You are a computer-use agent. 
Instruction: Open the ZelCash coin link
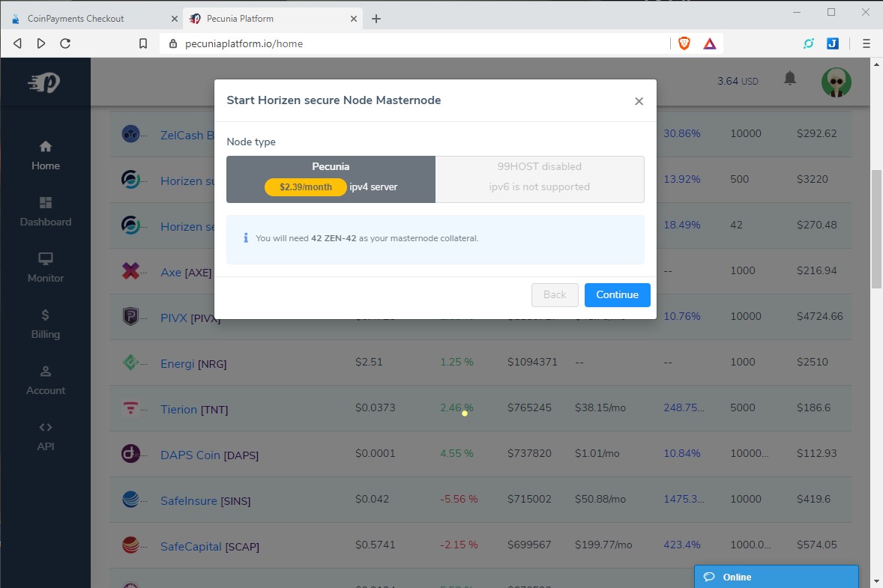[x=187, y=135]
